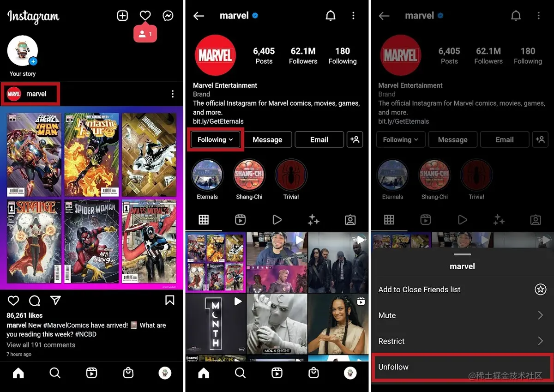The image size is (554, 392).
Task: Open marvel username on feed post header
Action: coord(36,94)
